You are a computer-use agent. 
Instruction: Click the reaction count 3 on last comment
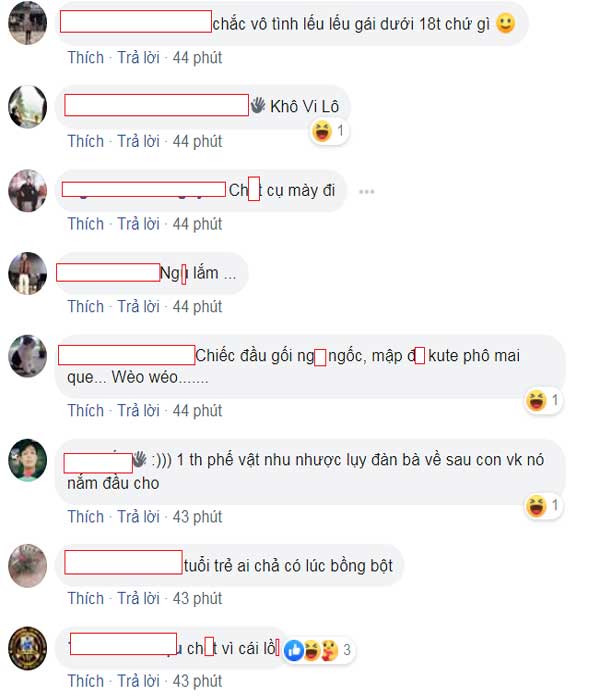(x=347, y=650)
